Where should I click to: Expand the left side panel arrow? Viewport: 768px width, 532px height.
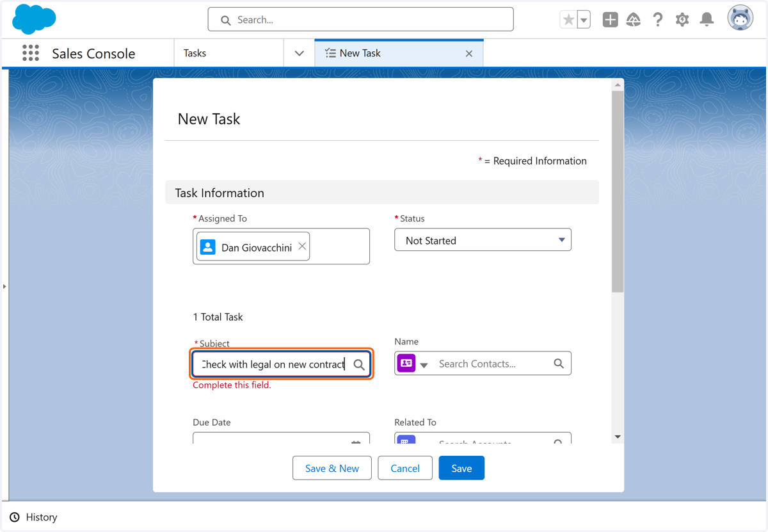4,286
